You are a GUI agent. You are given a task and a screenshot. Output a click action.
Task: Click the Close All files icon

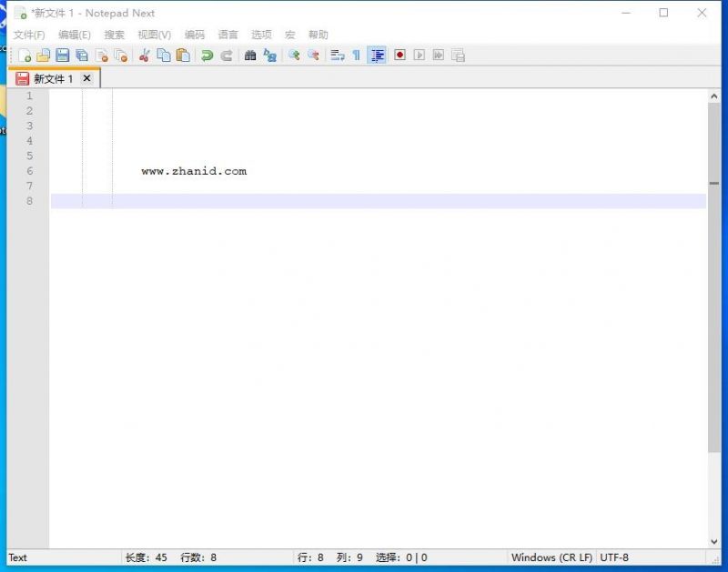(x=121, y=55)
